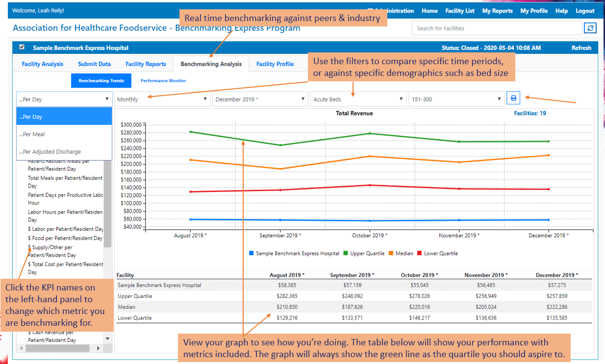Click the blue Sample Benchmark legend square
This screenshot has width=605, height=364.
point(252,253)
